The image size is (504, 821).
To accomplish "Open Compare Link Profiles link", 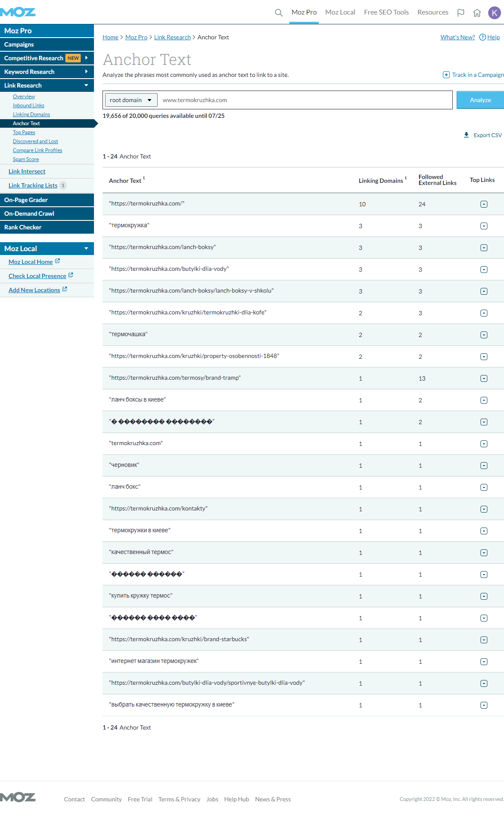I will (x=38, y=150).
